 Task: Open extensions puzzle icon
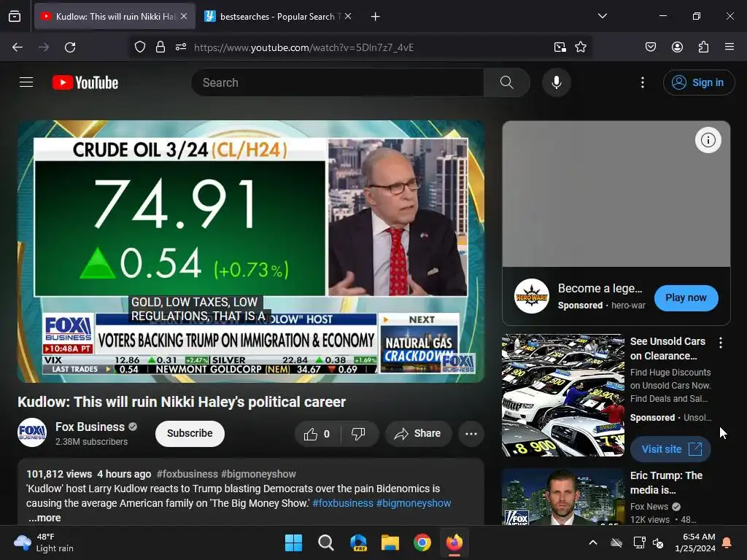[x=704, y=47]
